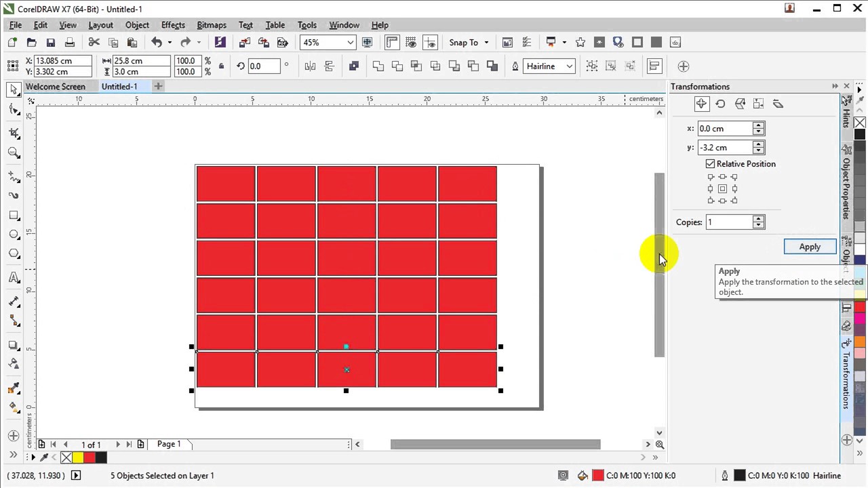Select center anchor point in Transformations
This screenshot has width=868, height=488.
pyautogui.click(x=722, y=188)
